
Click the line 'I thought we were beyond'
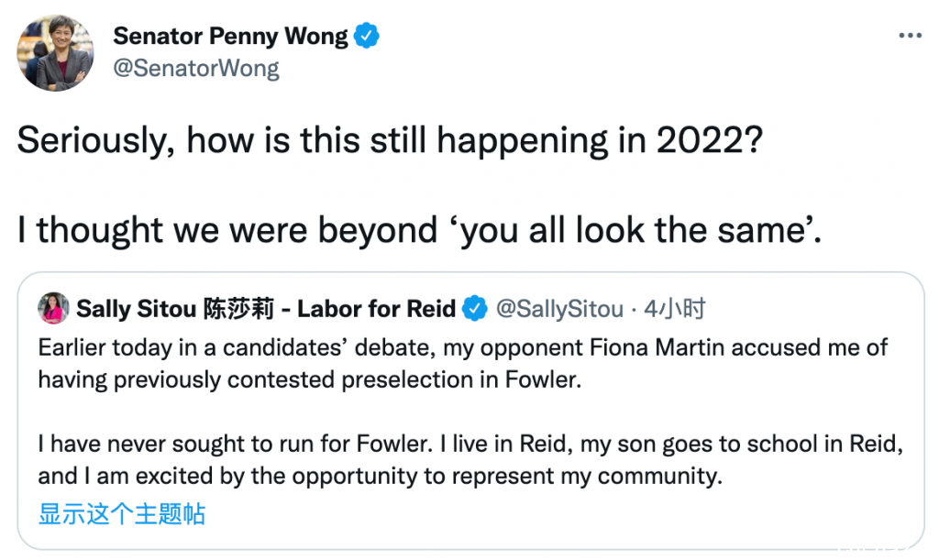(227, 231)
